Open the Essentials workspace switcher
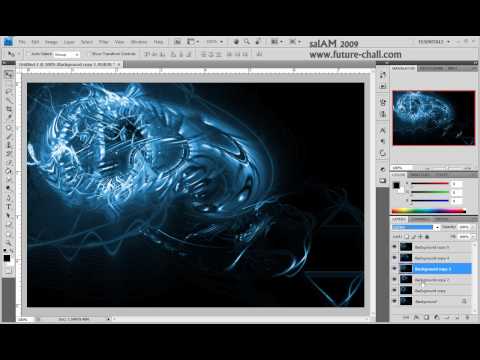This screenshot has width=480, height=360. pos(434,42)
